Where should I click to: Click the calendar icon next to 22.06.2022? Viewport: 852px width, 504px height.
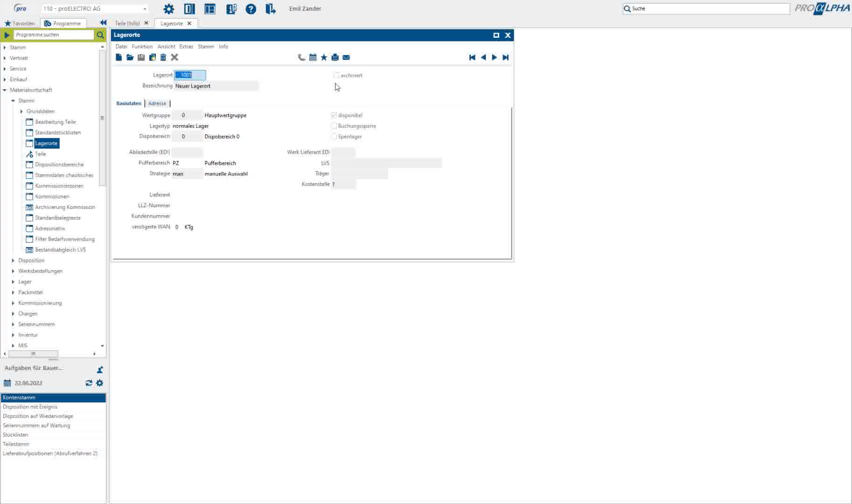click(x=7, y=383)
